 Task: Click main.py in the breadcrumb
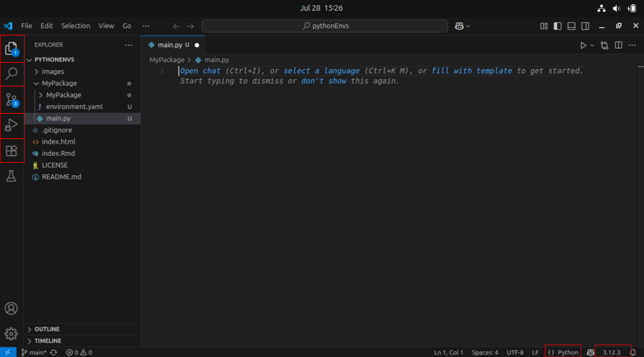tap(217, 60)
